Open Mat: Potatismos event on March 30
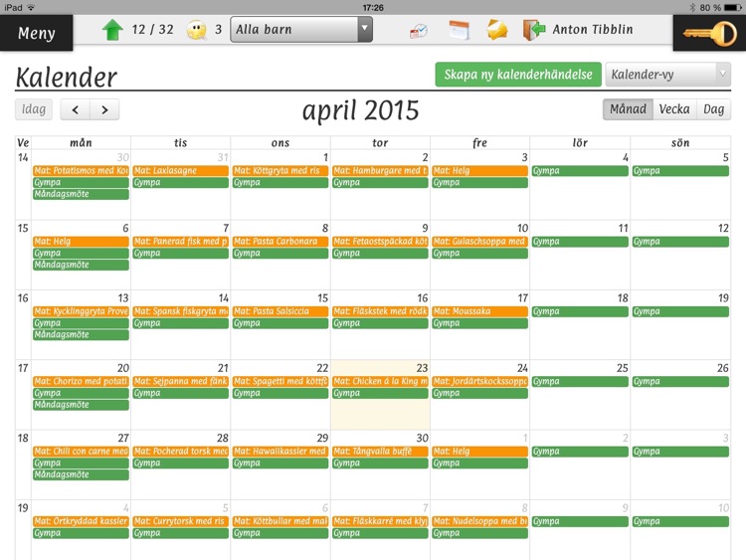Viewport: 746px width, 560px height. (x=81, y=170)
